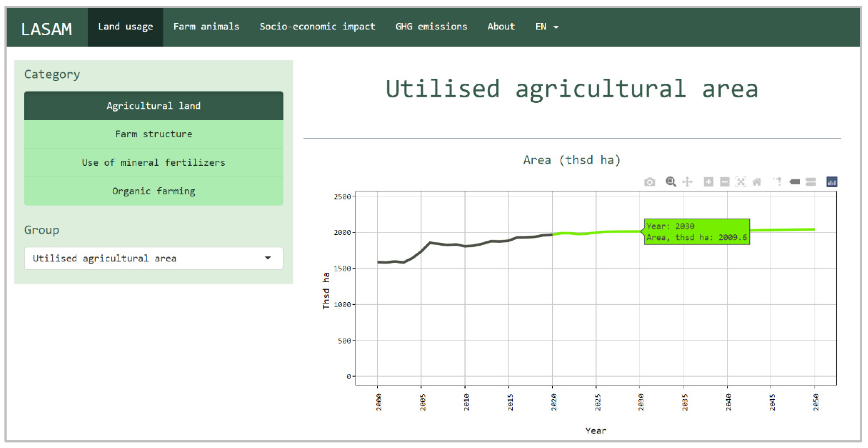Toggle spike lines on the chart
868x448 pixels.
(x=777, y=182)
